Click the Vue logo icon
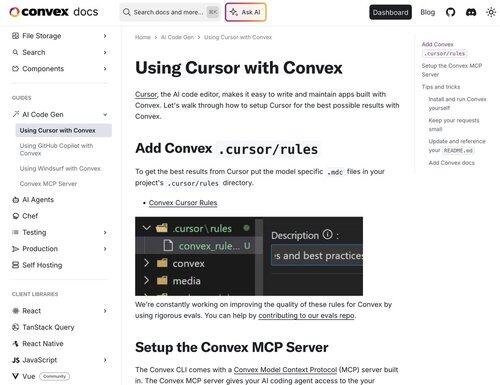 [15, 376]
